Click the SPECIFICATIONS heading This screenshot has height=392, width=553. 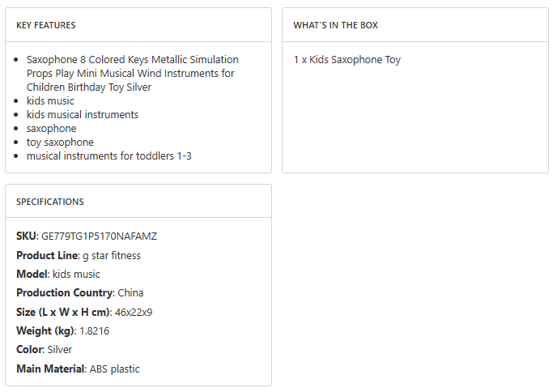50,202
